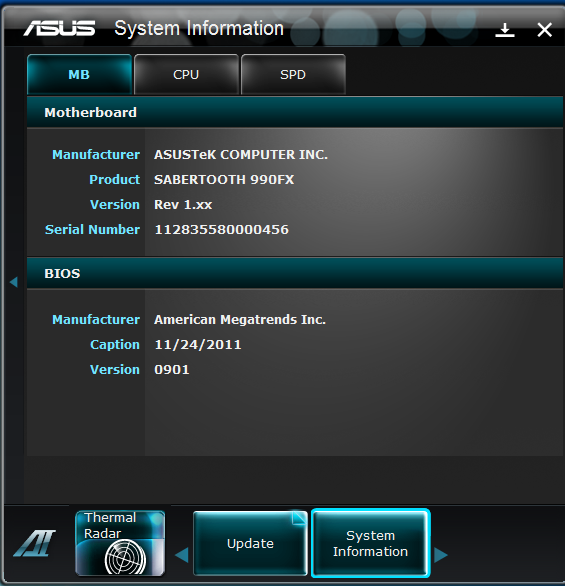Click the Motherboard section header
Image resolution: width=565 pixels, height=586 pixels.
pos(295,112)
